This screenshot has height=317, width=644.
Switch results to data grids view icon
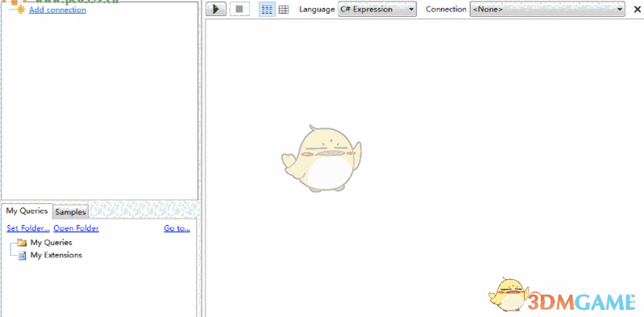(x=284, y=10)
